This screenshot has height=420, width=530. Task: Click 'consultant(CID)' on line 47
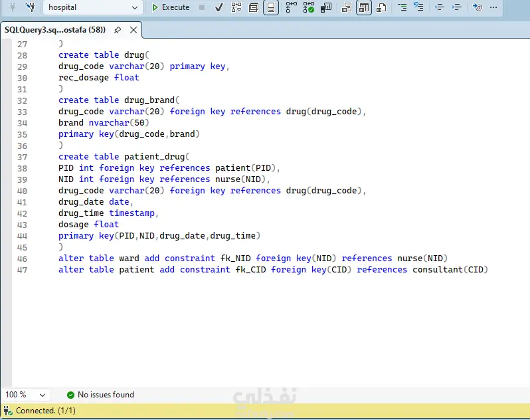(450, 270)
